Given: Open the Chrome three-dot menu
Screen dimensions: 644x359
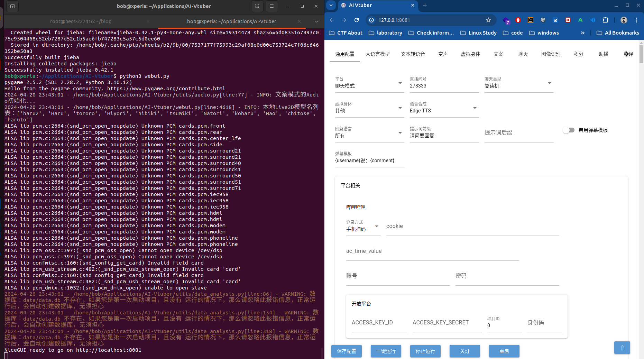Looking at the screenshot, I should click(636, 20).
